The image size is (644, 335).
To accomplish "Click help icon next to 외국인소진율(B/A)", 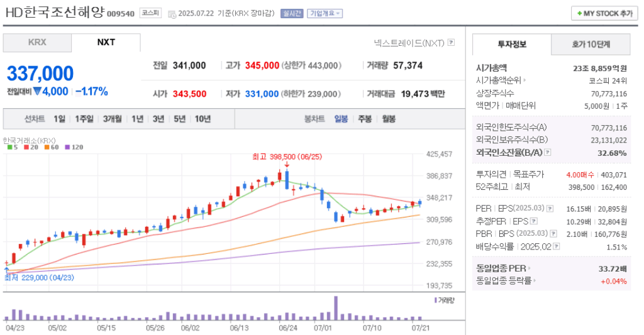I will point(548,152).
